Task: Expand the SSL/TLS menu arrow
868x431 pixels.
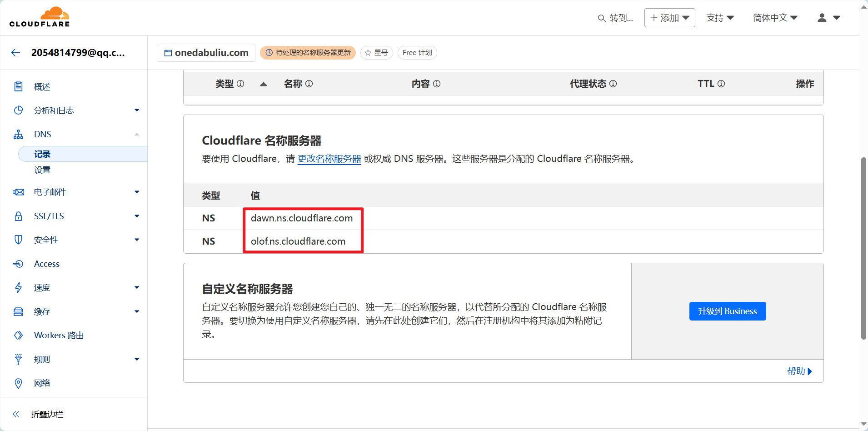Action: [x=137, y=216]
